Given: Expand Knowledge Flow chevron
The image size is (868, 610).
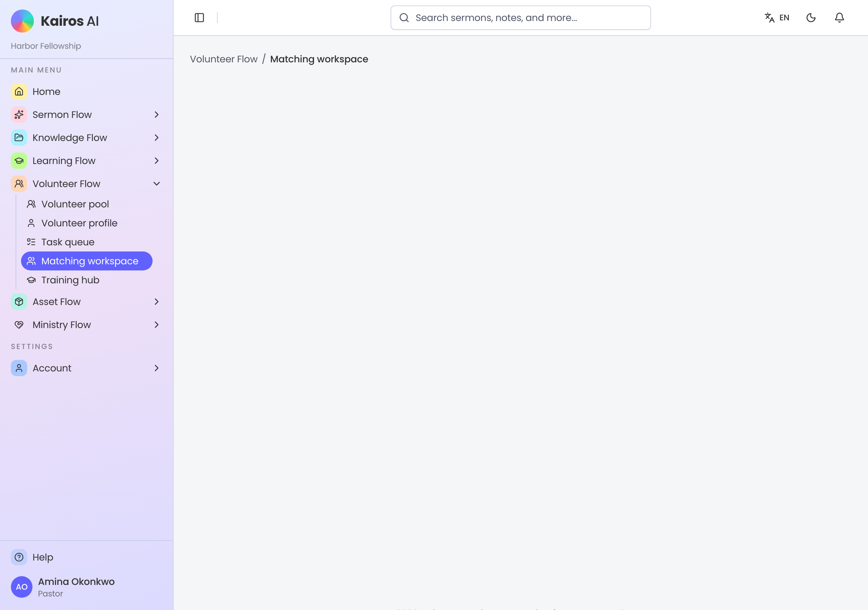Looking at the screenshot, I should coord(157,138).
